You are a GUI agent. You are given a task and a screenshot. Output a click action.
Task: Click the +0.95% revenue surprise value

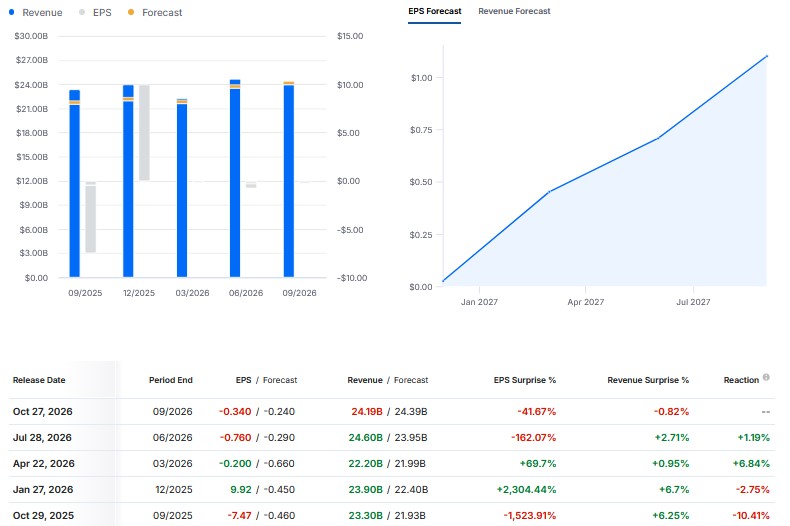(671, 464)
